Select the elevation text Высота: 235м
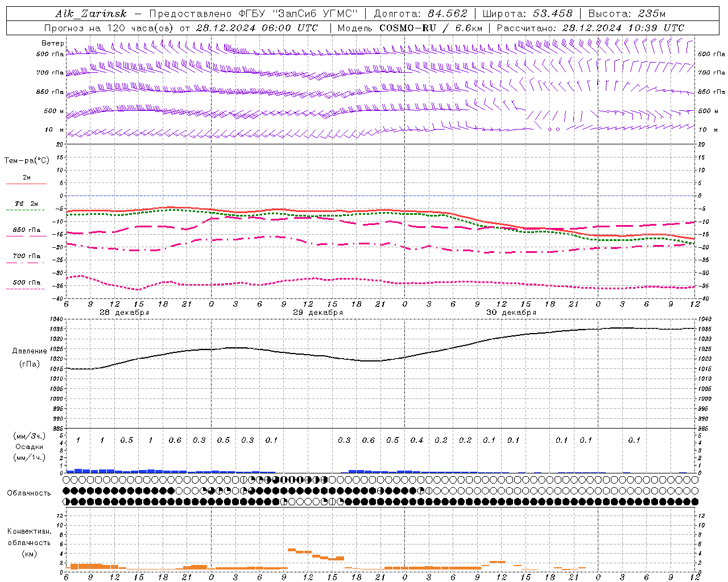The width and height of the screenshot is (728, 582). pos(627,14)
